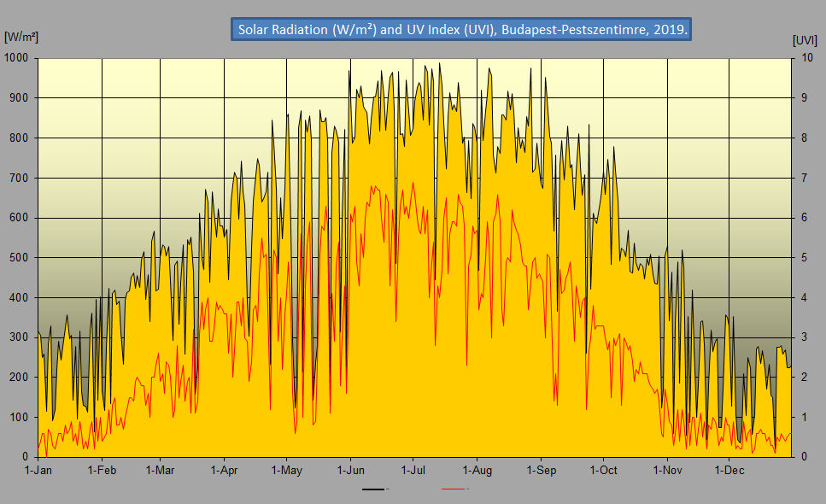Click the red line legend marker
Screen dimensions: 826x504
pyautogui.click(x=454, y=489)
